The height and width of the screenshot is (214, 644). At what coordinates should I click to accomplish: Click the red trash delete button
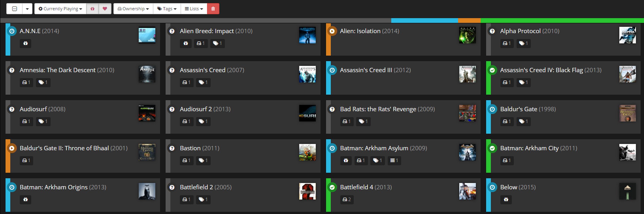pos(213,9)
